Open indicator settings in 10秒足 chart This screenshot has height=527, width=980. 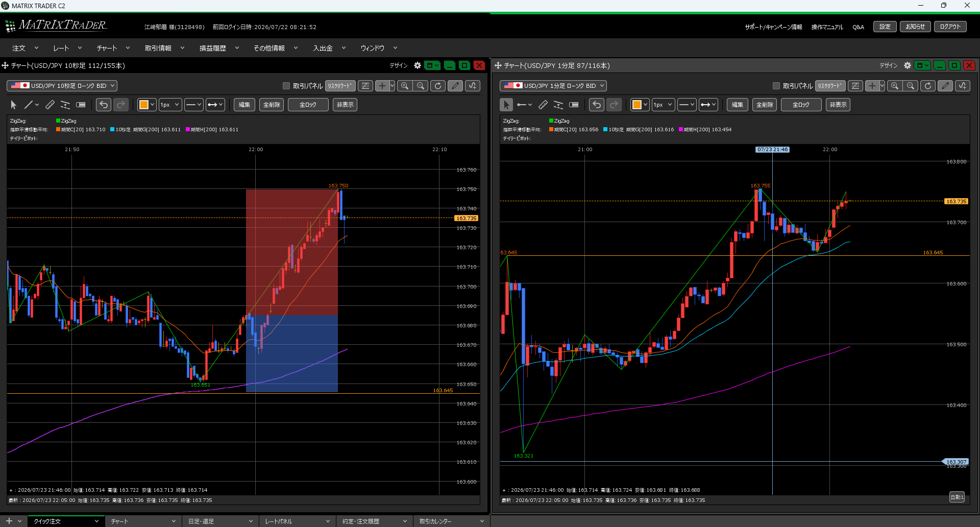coord(473,86)
